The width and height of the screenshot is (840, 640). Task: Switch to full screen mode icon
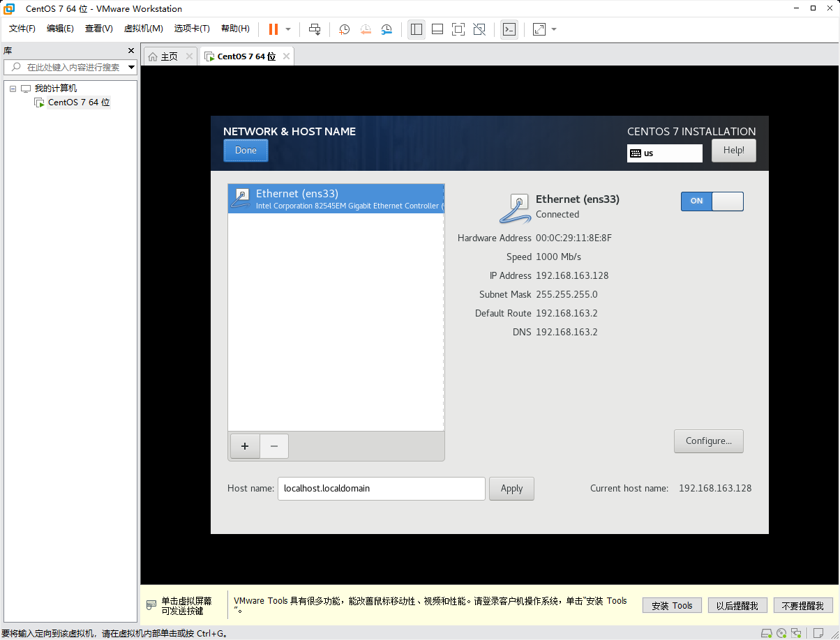[x=458, y=29]
